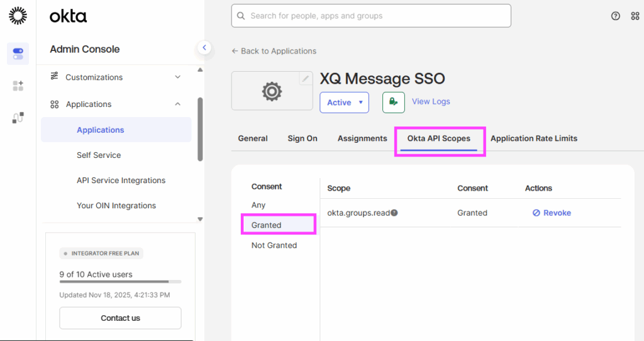Switch to the Sign On tab

303,138
